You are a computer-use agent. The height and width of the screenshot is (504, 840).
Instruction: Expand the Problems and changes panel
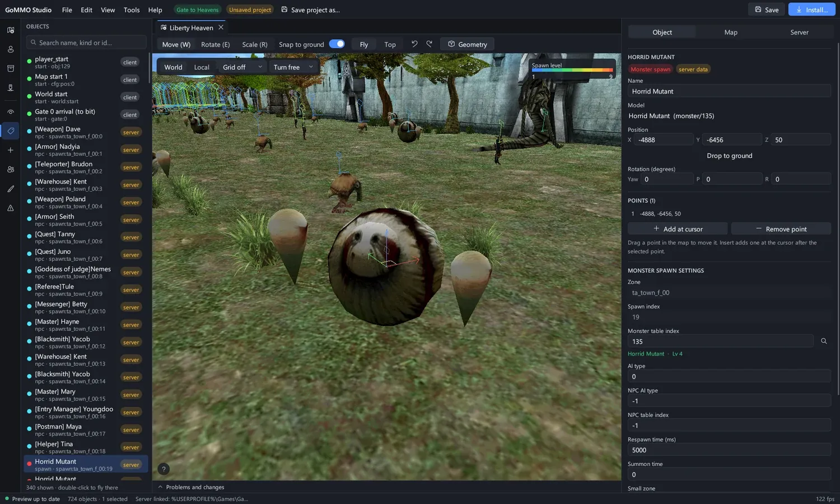tap(191, 487)
